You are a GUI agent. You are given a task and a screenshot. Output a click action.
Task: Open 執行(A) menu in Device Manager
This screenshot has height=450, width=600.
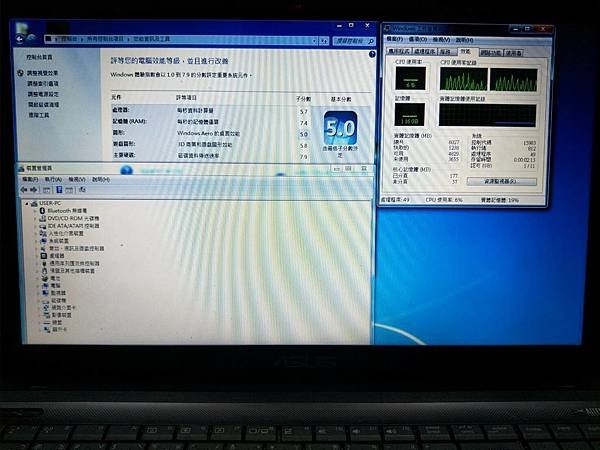[53, 179]
